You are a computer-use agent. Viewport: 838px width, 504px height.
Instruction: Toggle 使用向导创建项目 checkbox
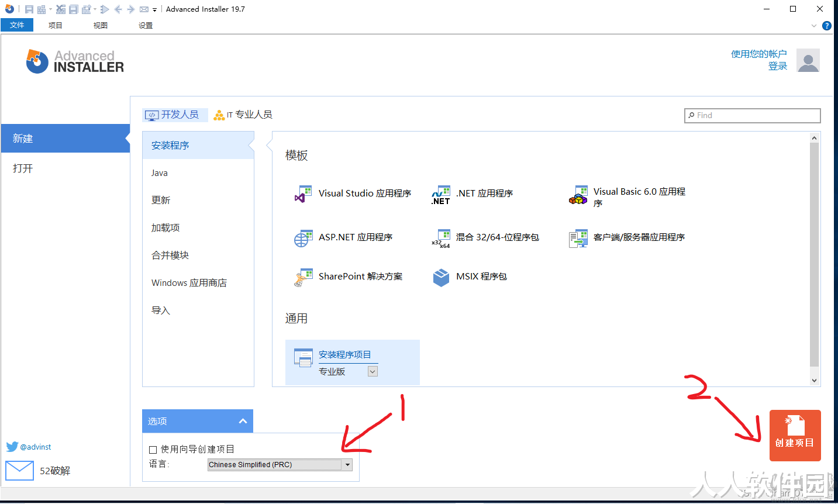[x=153, y=450]
